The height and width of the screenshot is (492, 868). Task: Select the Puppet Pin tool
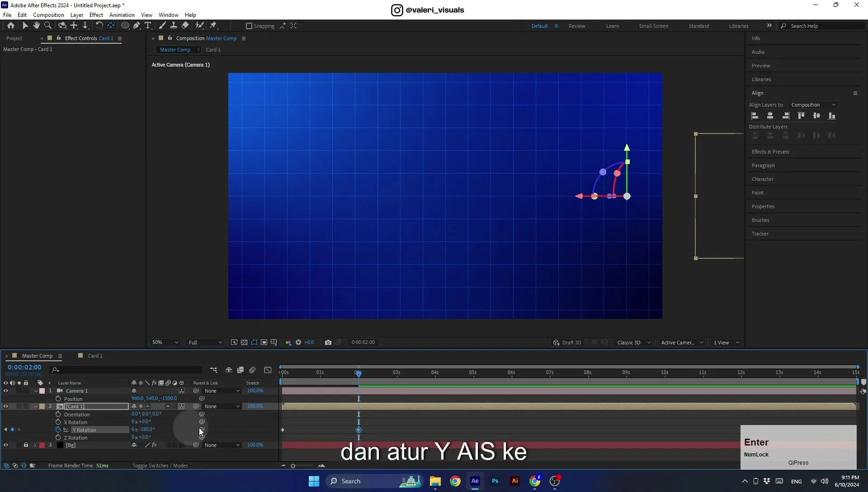pyautogui.click(x=213, y=26)
